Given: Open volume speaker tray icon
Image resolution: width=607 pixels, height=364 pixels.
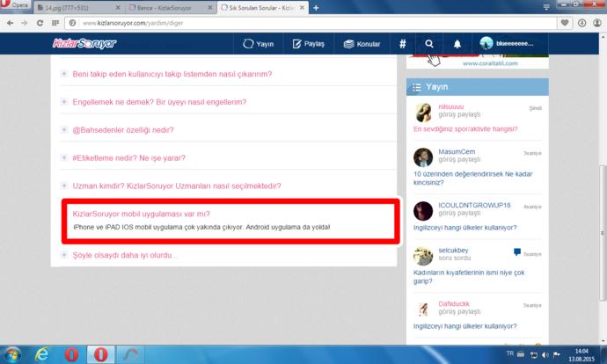Looking at the screenshot, I should click(x=545, y=354).
